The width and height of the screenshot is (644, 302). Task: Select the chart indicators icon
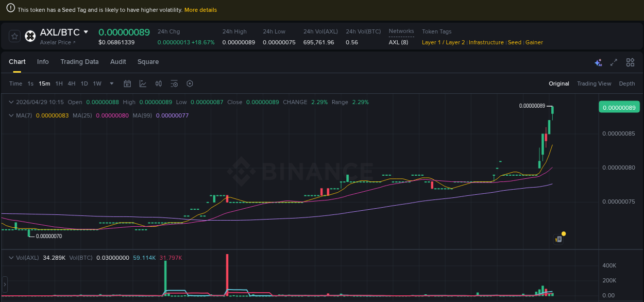click(143, 83)
